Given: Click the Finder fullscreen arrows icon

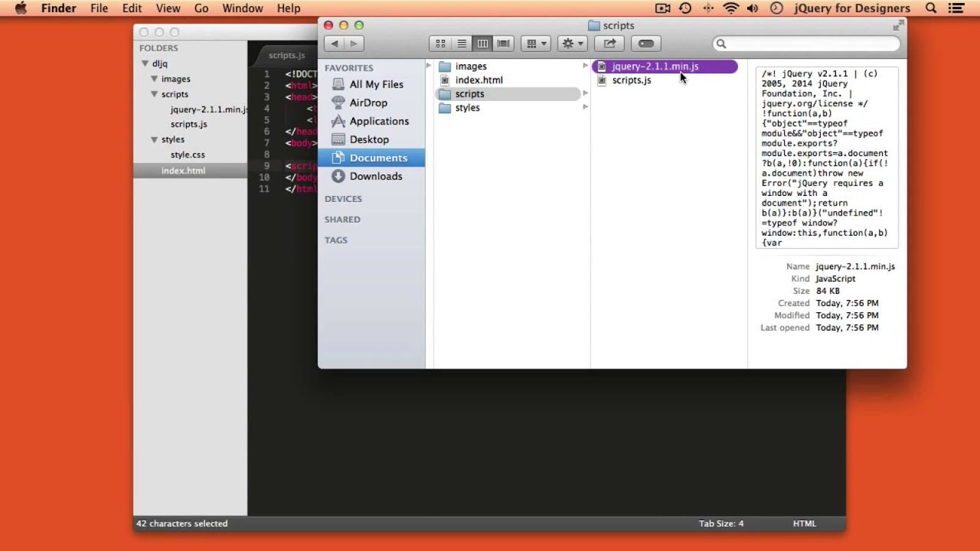Looking at the screenshot, I should tap(897, 25).
